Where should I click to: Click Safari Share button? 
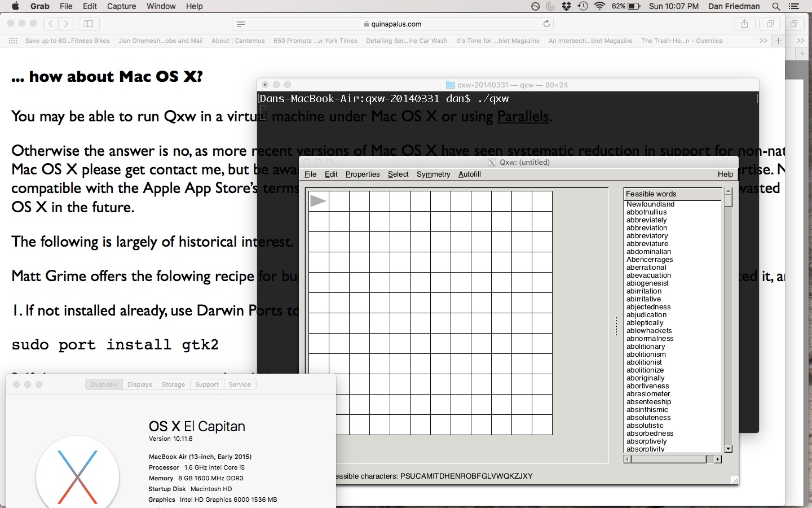(x=744, y=24)
